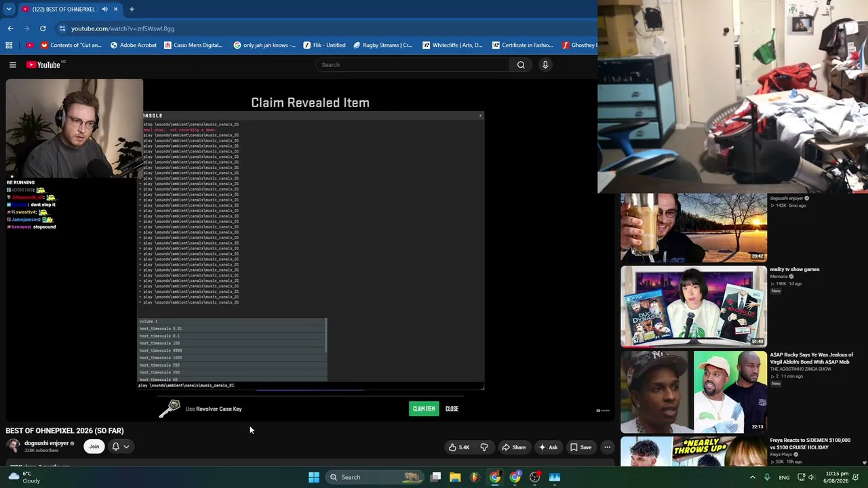Open the Whitecliffe Arts bookmark
The width and height of the screenshot is (868, 488).
pyautogui.click(x=452, y=45)
